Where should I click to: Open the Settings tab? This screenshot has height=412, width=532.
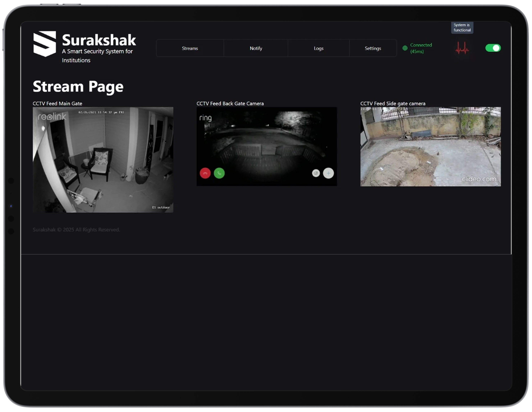pos(373,48)
